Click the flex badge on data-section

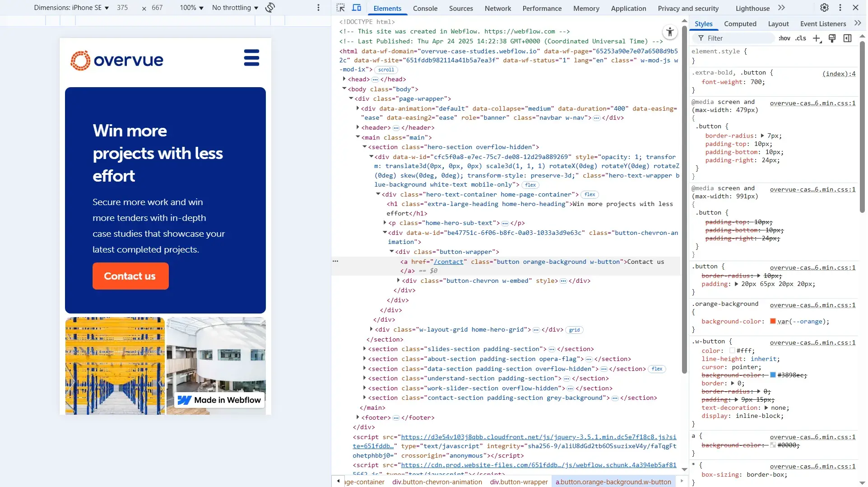pyautogui.click(x=657, y=369)
